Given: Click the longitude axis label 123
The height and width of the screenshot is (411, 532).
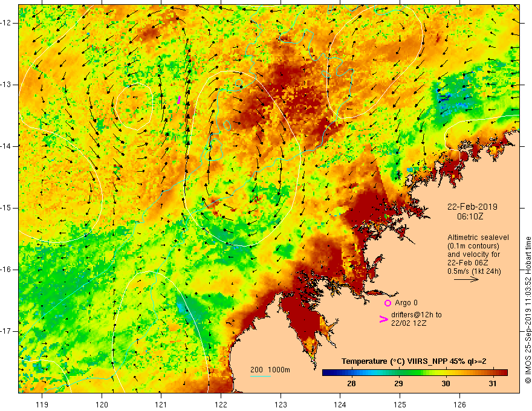Looking at the screenshot, I should coord(281,404).
